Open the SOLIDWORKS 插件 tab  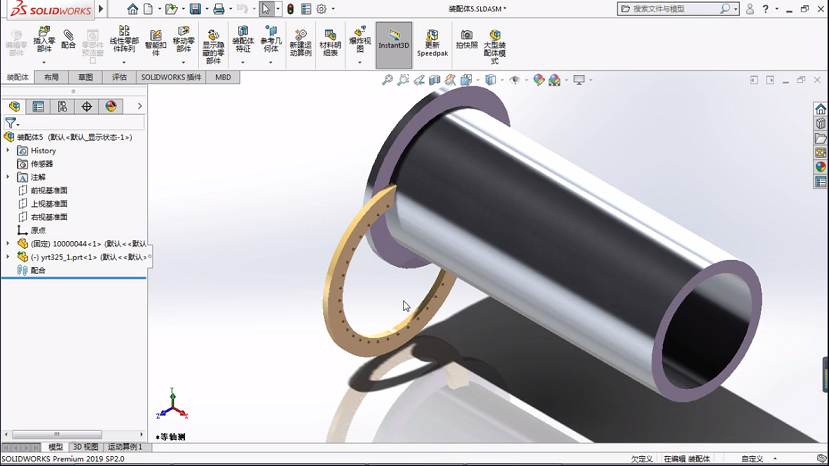(x=171, y=77)
